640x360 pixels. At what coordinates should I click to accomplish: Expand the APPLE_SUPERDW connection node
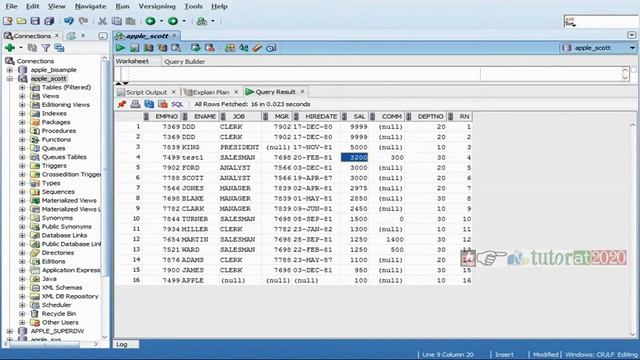(x=9, y=331)
